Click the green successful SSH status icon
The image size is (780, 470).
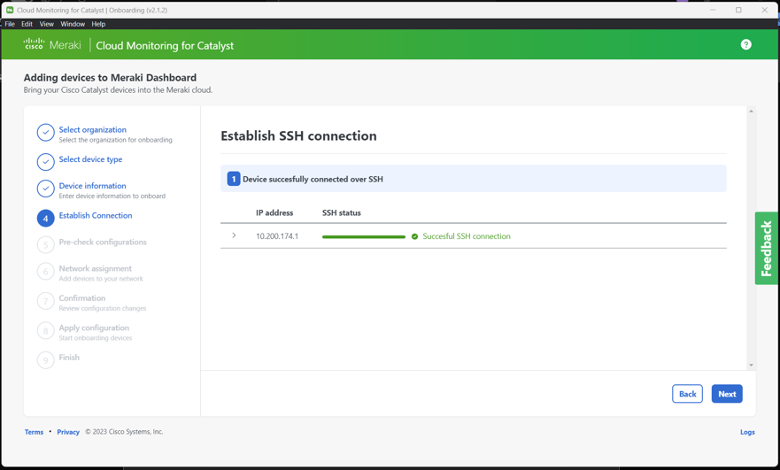tap(415, 237)
